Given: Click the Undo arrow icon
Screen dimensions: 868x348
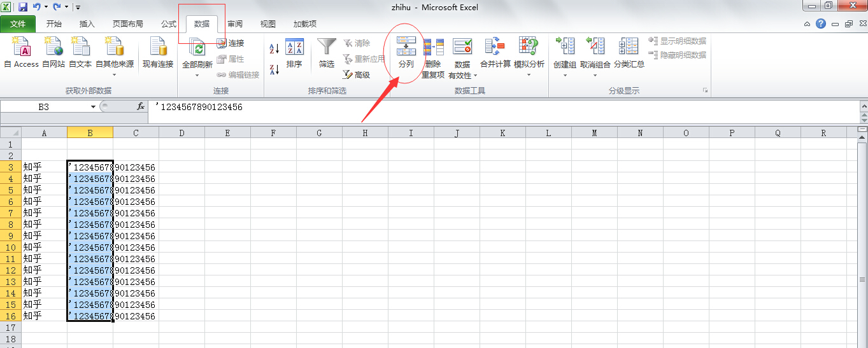Looking at the screenshot, I should point(36,7).
